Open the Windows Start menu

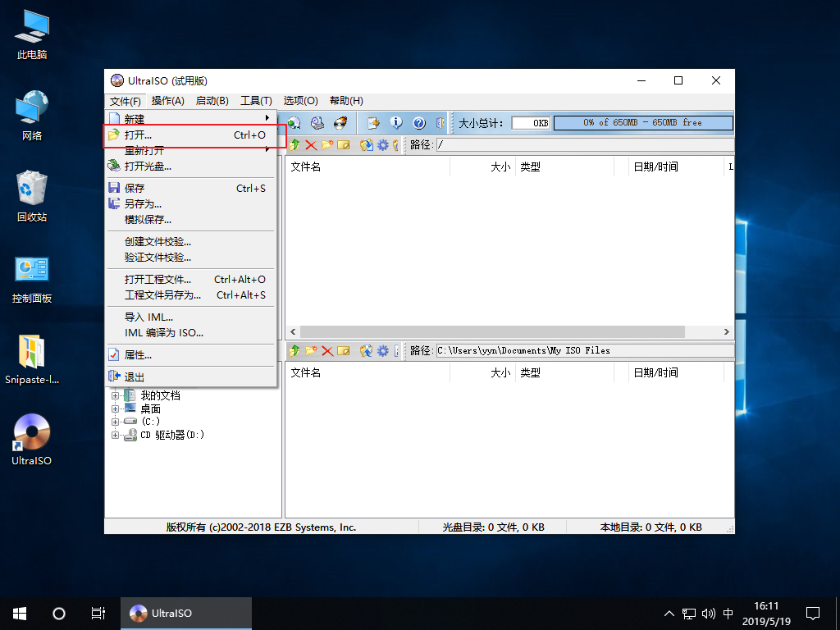point(20,614)
